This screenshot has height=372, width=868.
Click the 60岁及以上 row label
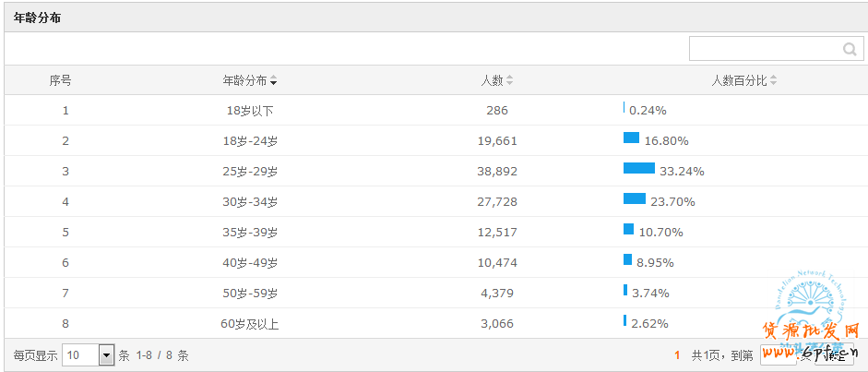tap(250, 324)
